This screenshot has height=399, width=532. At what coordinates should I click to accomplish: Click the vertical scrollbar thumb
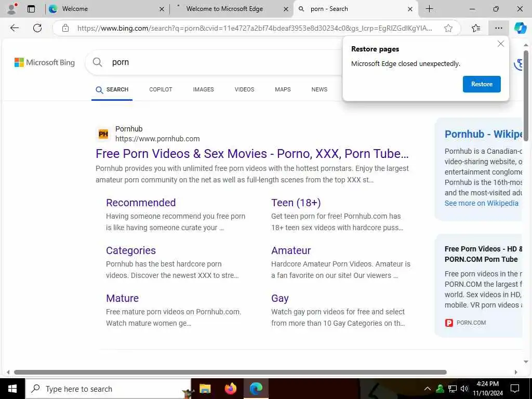526,96
